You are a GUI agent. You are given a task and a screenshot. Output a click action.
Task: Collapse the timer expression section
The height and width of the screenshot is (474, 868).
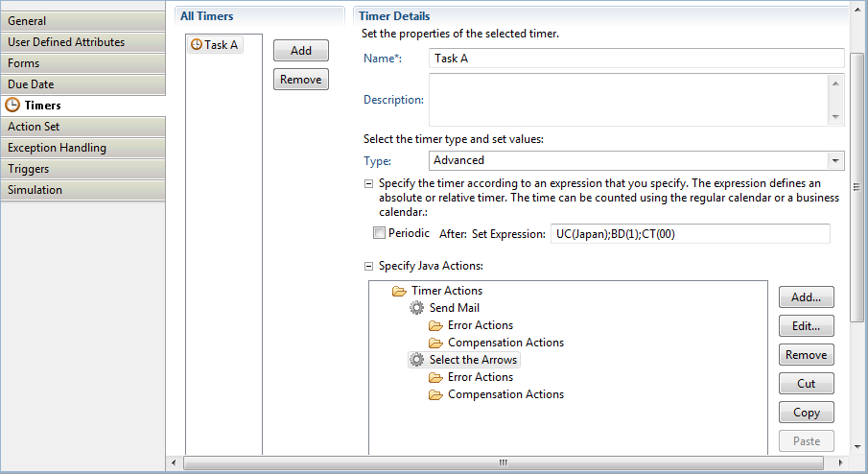point(368,183)
